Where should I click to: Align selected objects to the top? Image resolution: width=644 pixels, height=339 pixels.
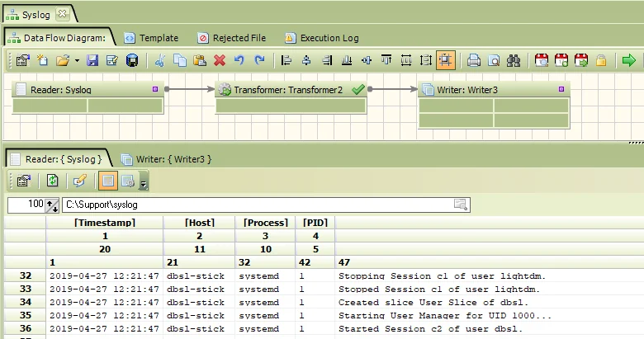click(386, 61)
